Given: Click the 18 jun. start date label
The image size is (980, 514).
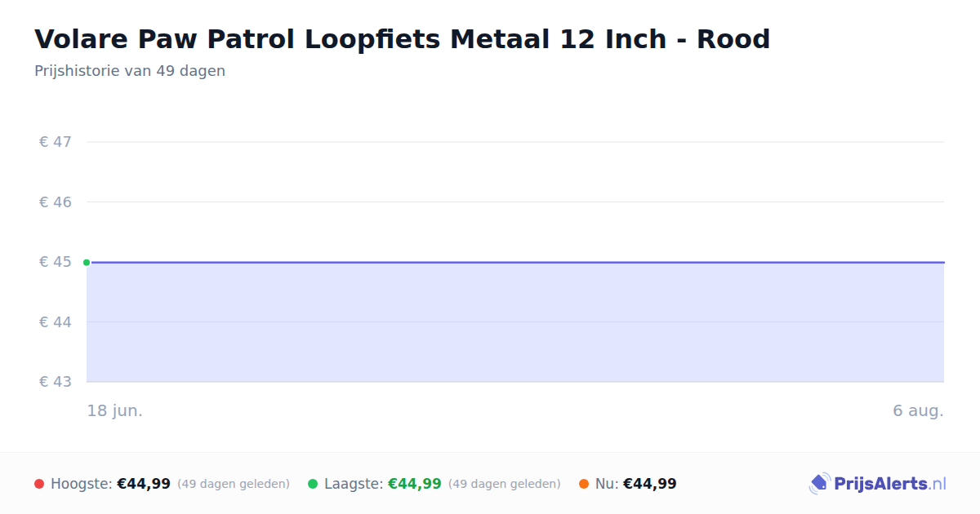Looking at the screenshot, I should tap(115, 411).
